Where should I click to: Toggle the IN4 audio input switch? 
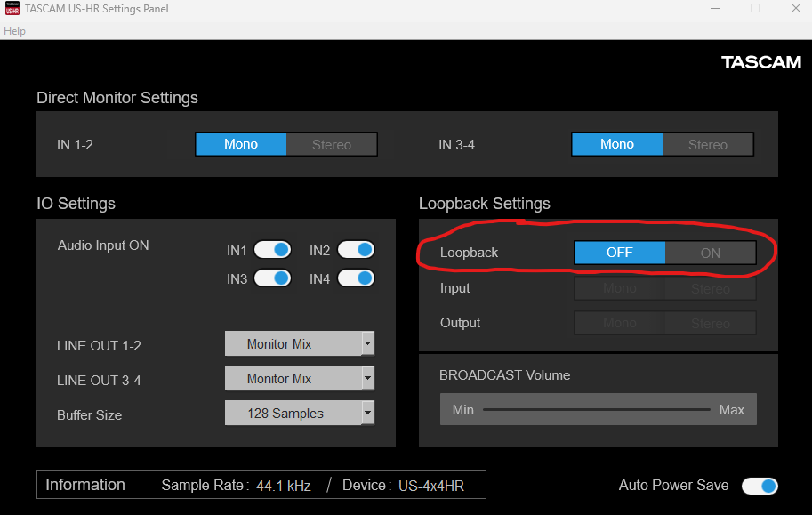(356, 278)
